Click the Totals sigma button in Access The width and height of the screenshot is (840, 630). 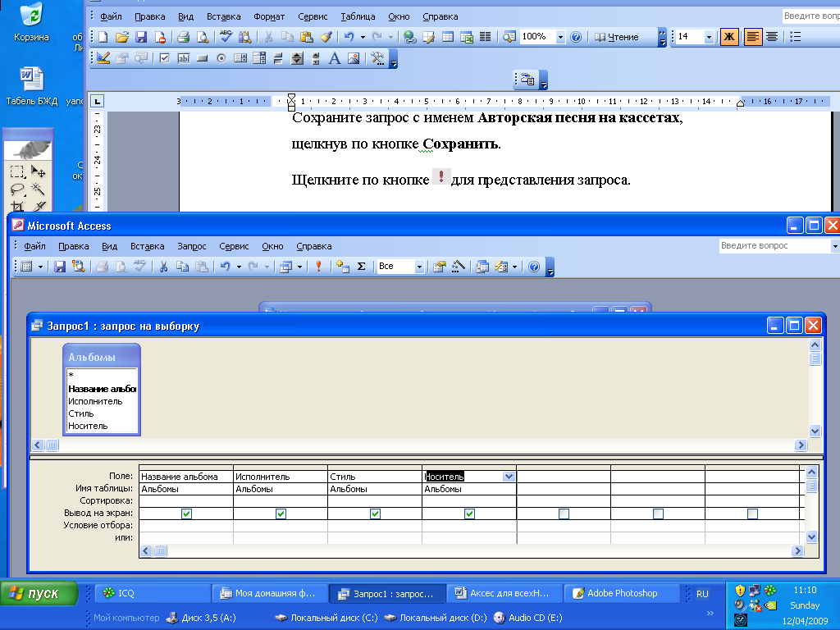[362, 267]
